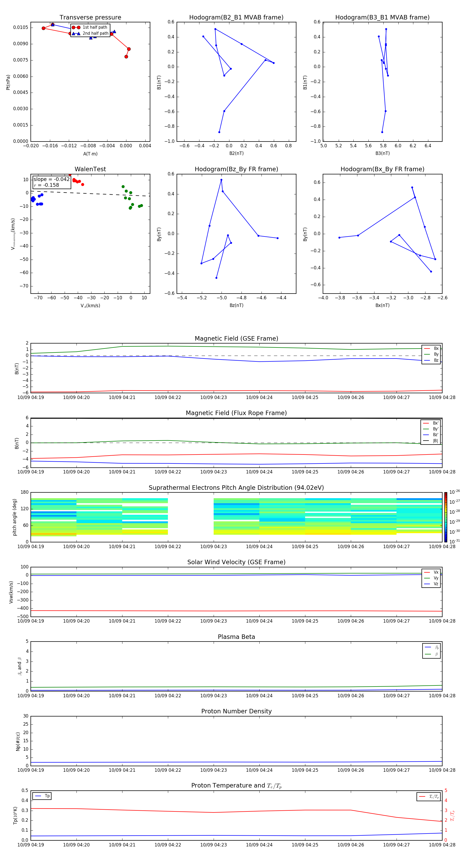
Task: Click the "1st half path" legend entry
Action: click(x=90, y=27)
